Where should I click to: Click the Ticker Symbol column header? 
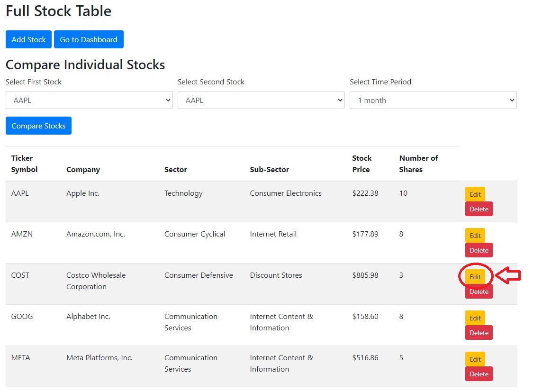pos(24,164)
